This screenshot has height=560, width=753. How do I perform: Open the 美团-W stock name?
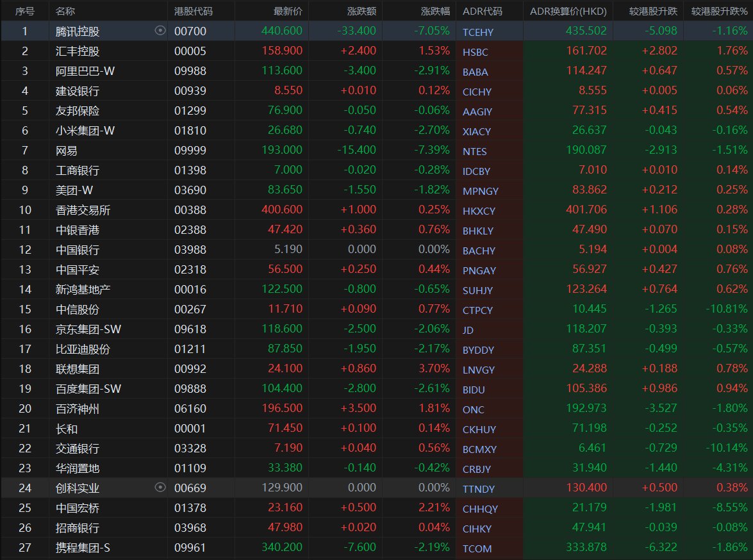point(74,190)
